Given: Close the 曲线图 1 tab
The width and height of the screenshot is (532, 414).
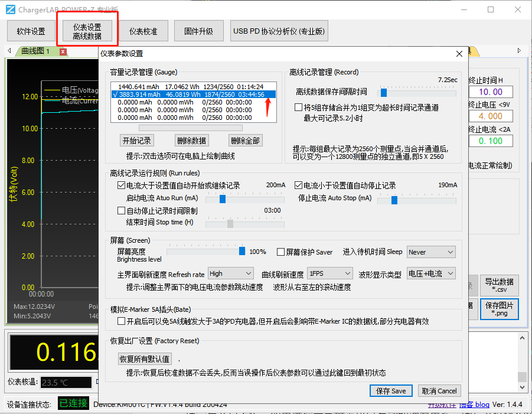Looking at the screenshot, I should [63, 51].
